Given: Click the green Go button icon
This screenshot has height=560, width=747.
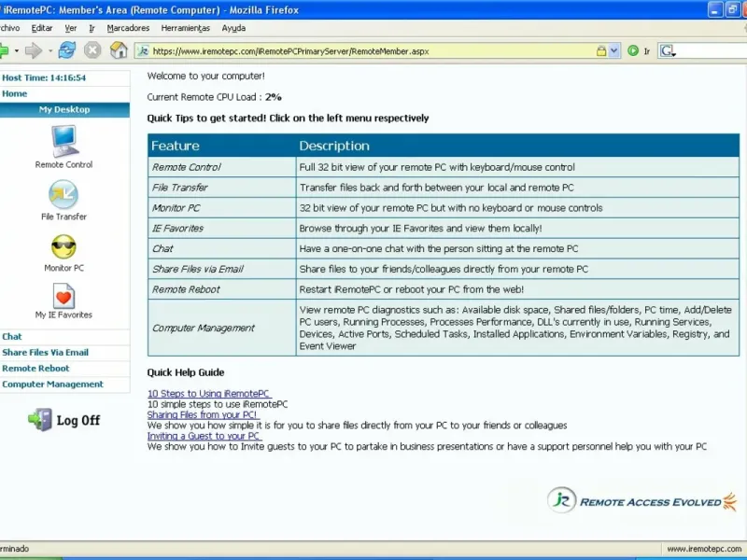Looking at the screenshot, I should (x=633, y=50).
